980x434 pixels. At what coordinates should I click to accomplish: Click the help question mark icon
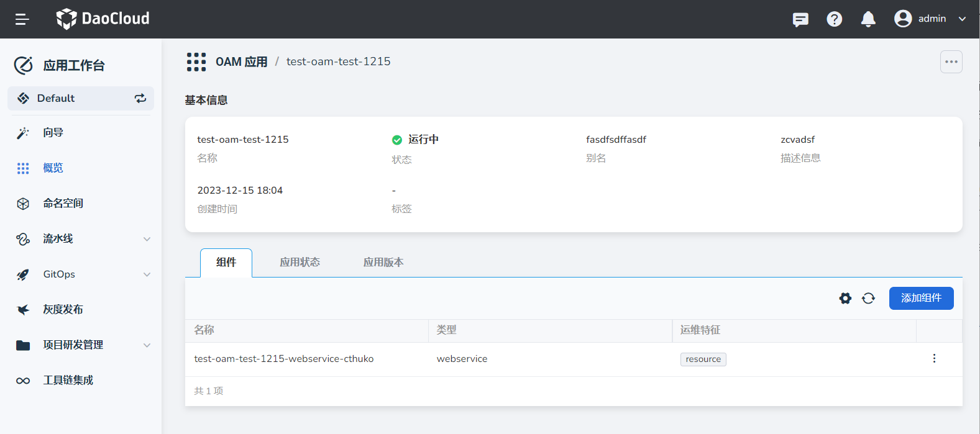click(x=834, y=19)
